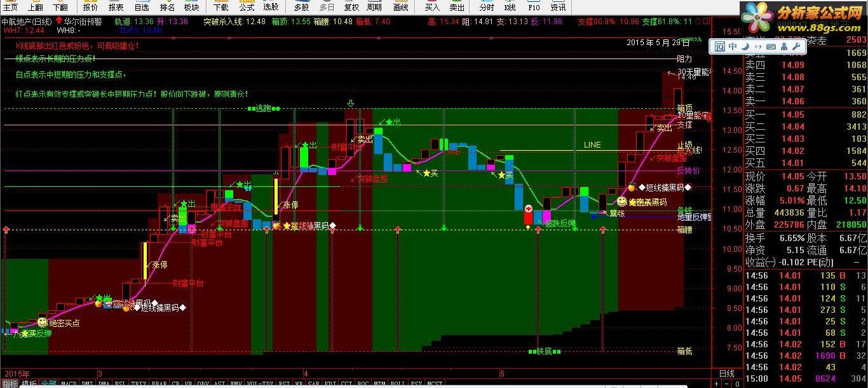Switch to the MACD indicator tab
This screenshot has width=868, height=388.
69,384
